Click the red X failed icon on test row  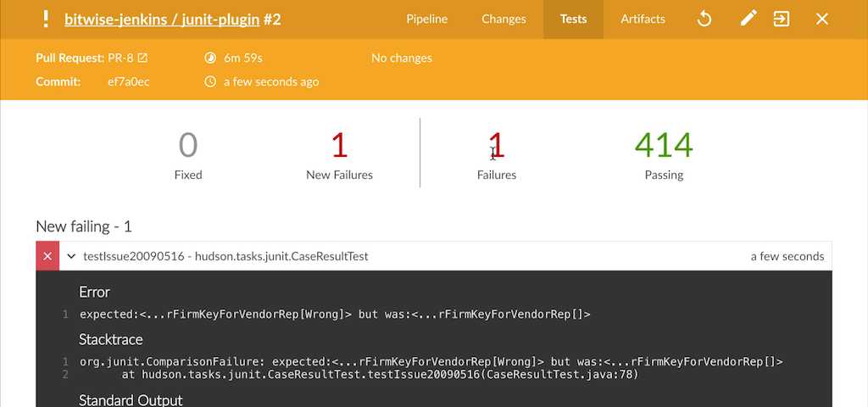47,256
